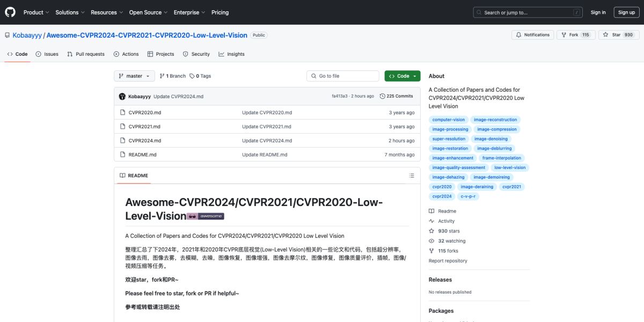
Task: Click the book icon beside README
Action: [x=123, y=175]
